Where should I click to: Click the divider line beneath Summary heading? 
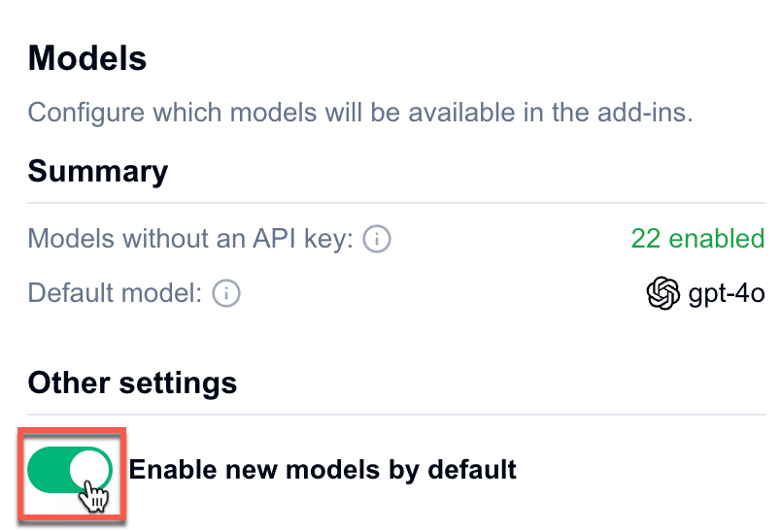click(x=395, y=203)
